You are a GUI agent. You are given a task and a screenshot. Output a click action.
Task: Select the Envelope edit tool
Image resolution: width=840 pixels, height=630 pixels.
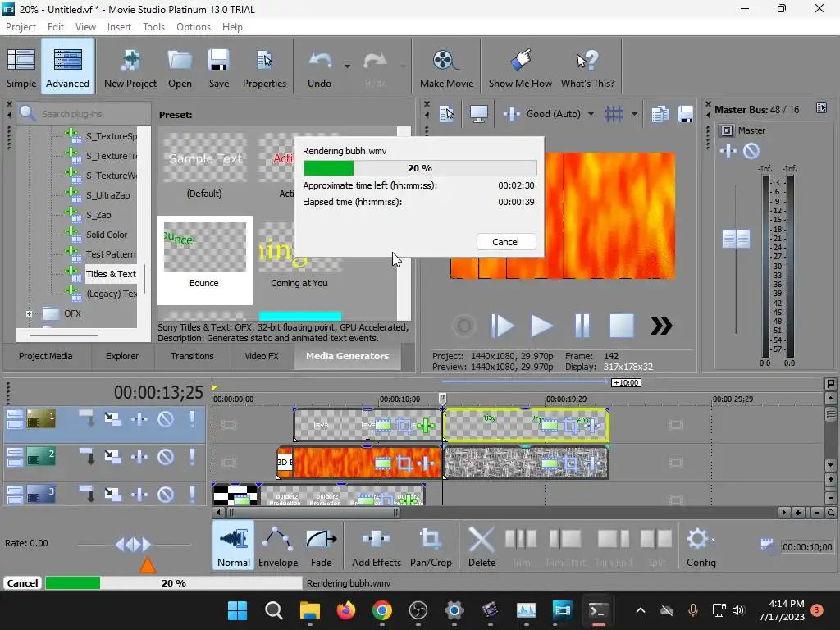click(278, 546)
